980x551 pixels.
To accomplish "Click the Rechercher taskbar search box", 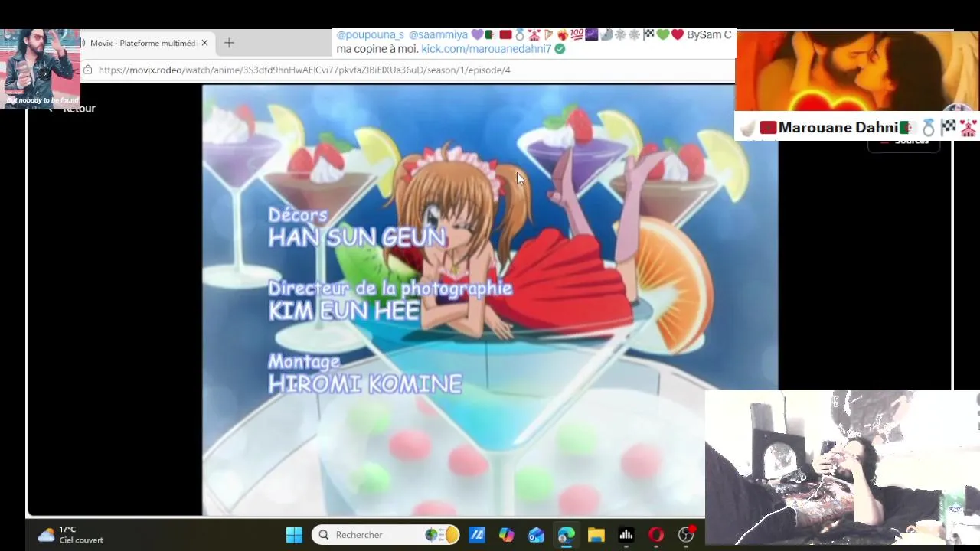I will [x=385, y=535].
